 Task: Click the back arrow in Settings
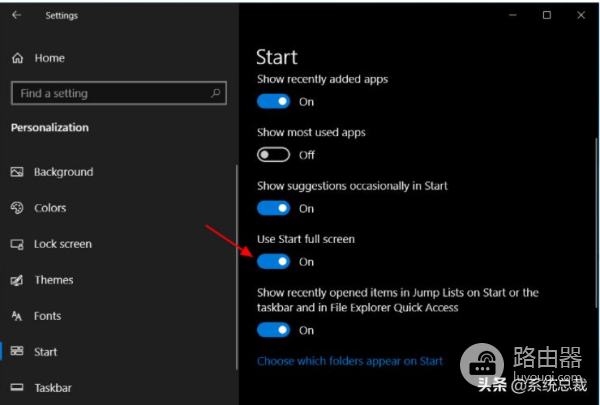tap(18, 16)
